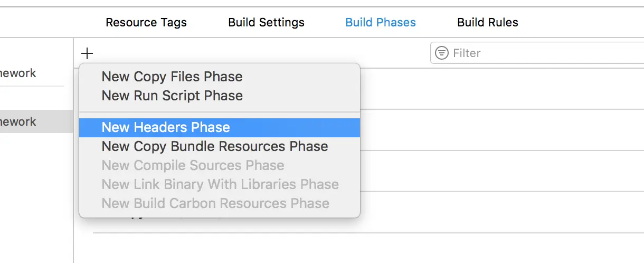Select New Run Script Phase menu item

[x=172, y=96]
